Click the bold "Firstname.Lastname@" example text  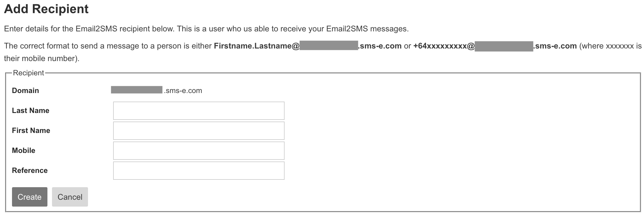coord(257,46)
